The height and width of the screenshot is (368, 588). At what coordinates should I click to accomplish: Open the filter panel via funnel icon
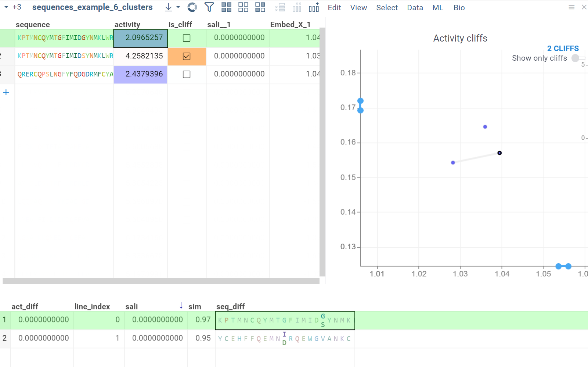(209, 7)
